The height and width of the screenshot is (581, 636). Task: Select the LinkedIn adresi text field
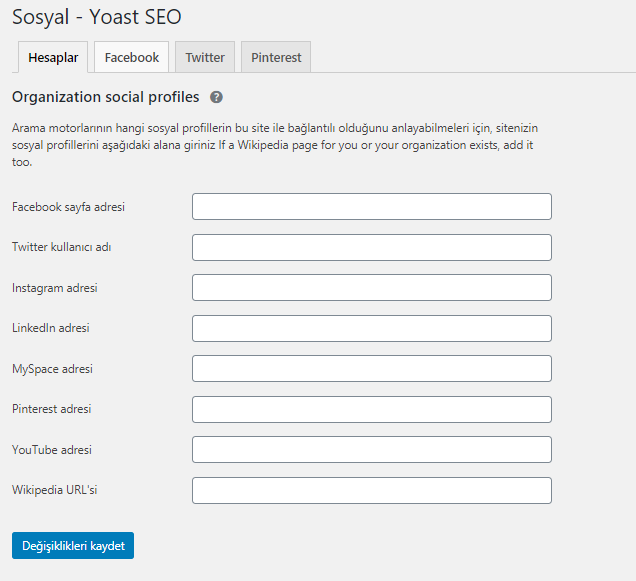(372, 328)
